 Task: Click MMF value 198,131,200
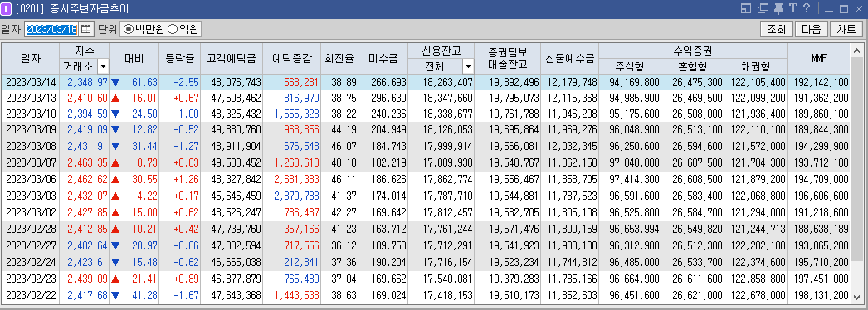point(822,295)
